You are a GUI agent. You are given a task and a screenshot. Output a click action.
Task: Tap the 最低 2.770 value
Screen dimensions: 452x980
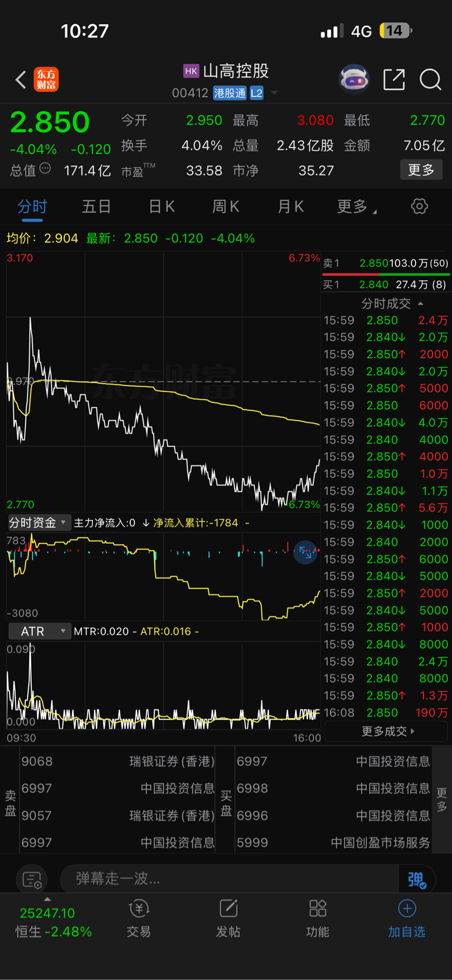(427, 121)
